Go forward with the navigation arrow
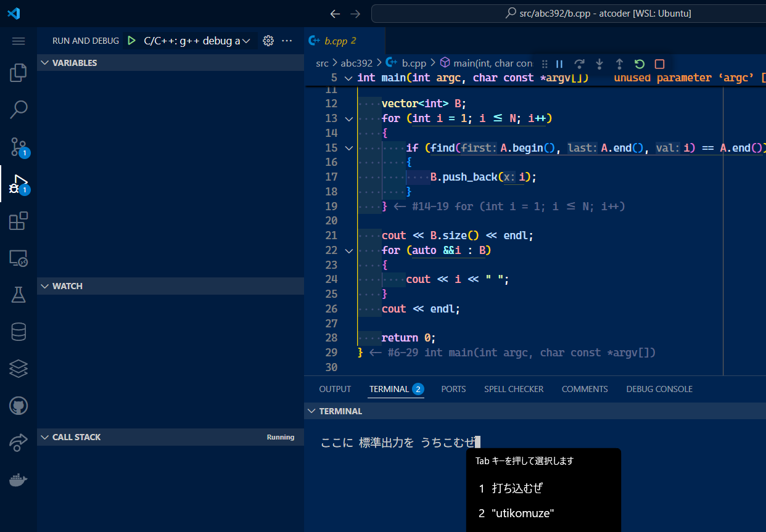Screen dimensions: 766x532 355,14
